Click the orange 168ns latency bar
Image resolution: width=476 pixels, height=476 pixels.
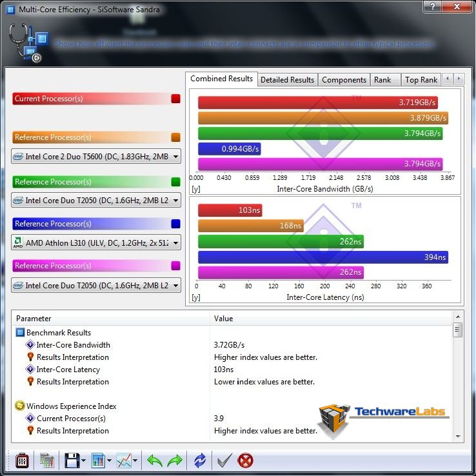click(x=251, y=226)
